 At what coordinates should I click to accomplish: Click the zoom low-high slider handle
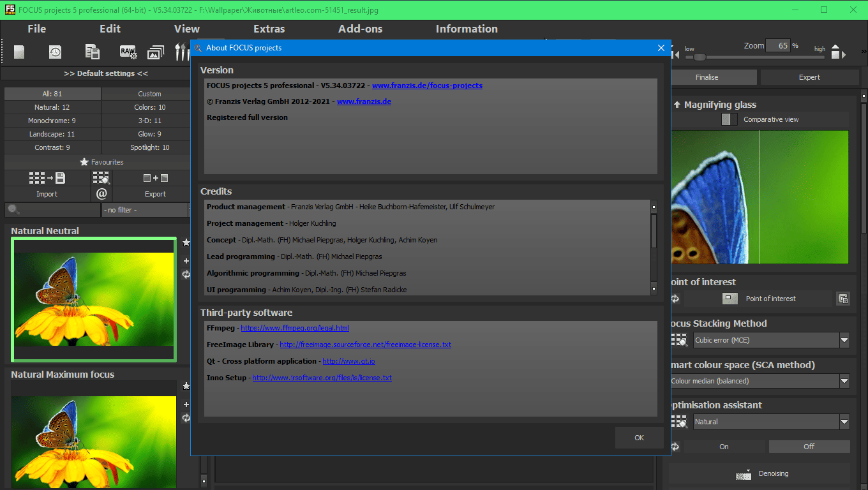pos(700,57)
